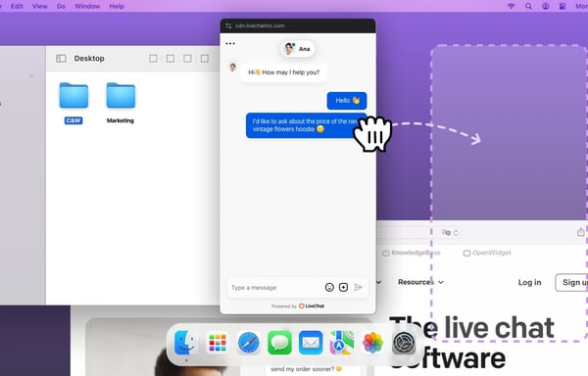The height and width of the screenshot is (376, 588).
Task: Open the emoji picker in chat
Action: click(x=329, y=287)
